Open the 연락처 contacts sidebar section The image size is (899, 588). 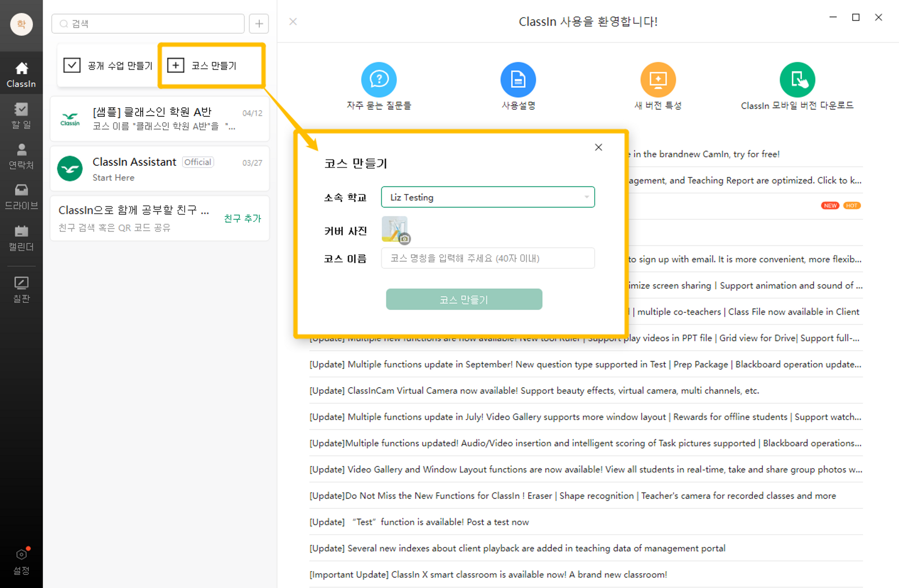pos(21,156)
